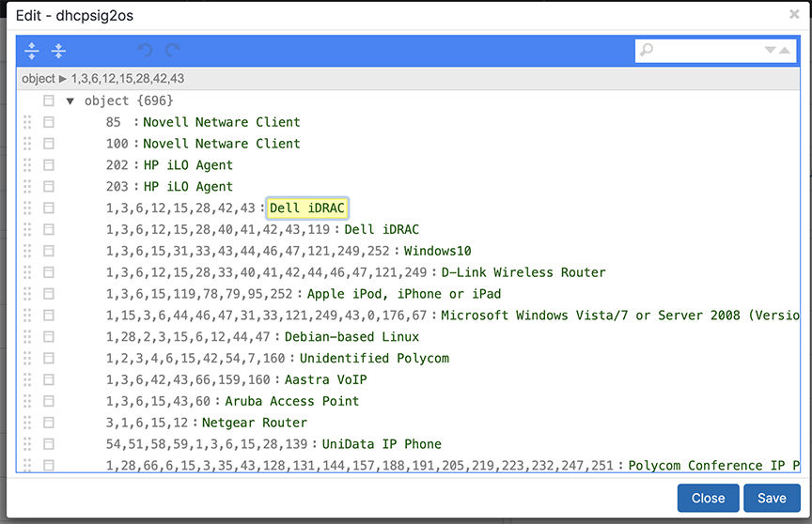Select key field '54,51,58,59,1,3,6,15,28,139'
Screen dimensions: 812x524
[207, 444]
